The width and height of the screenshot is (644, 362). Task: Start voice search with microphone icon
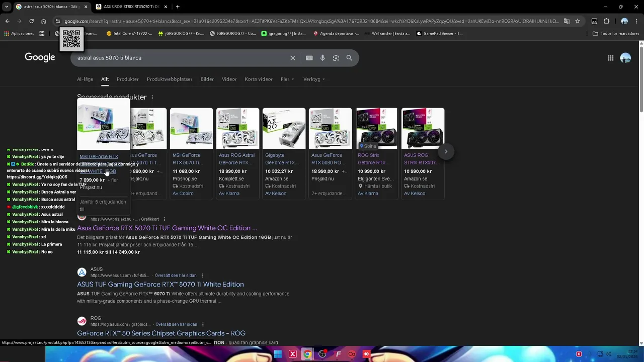323,58
